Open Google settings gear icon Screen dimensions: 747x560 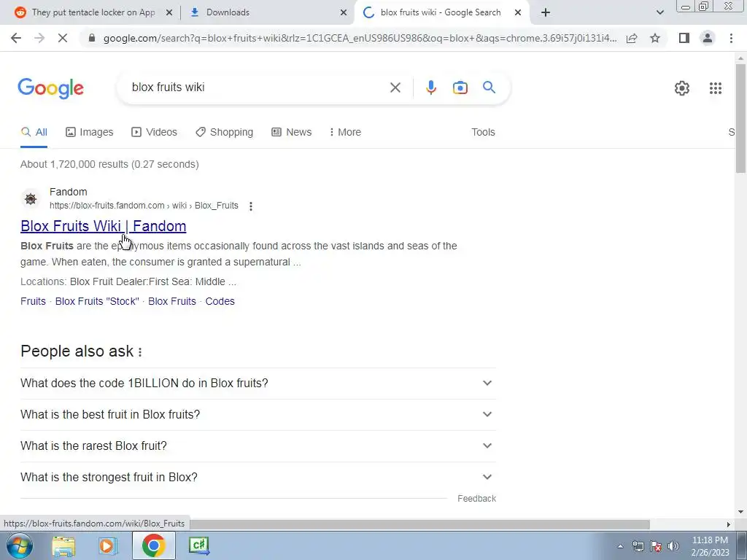[x=682, y=88]
